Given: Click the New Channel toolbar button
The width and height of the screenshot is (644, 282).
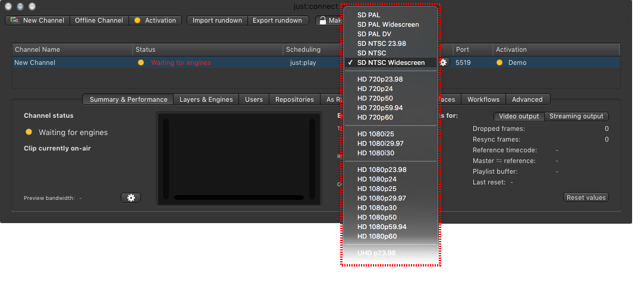Looking at the screenshot, I should [38, 21].
